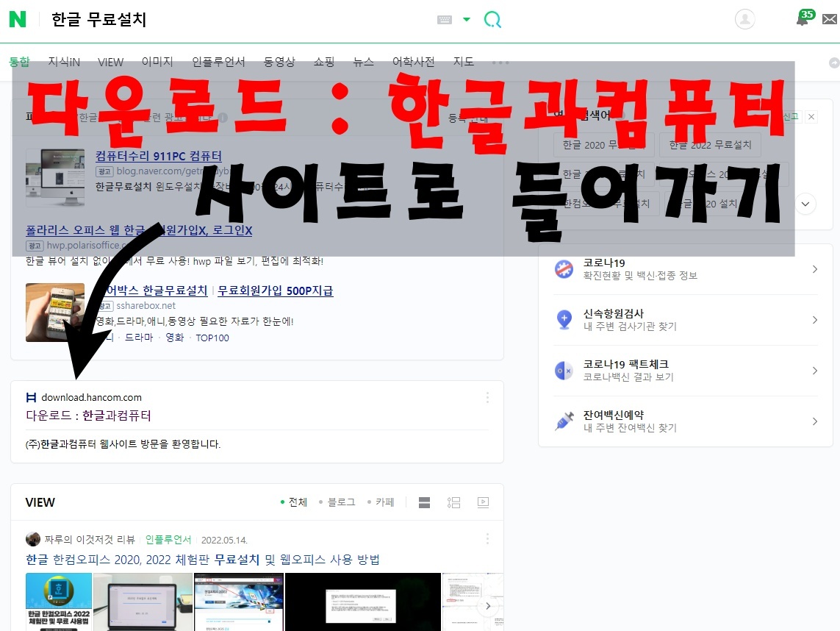Screen dimensions: 840x631
Task: Click the phone thumbnail of sharebox ad
Action: [x=55, y=313]
